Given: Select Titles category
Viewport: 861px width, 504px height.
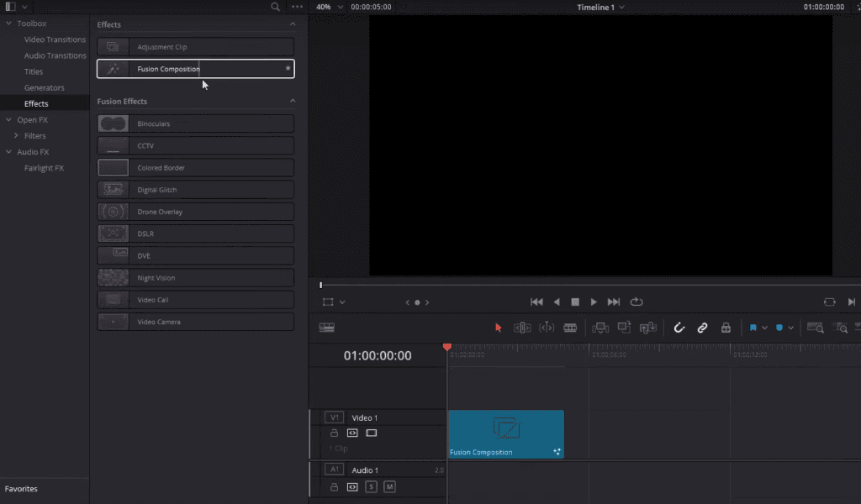Looking at the screenshot, I should (x=34, y=71).
